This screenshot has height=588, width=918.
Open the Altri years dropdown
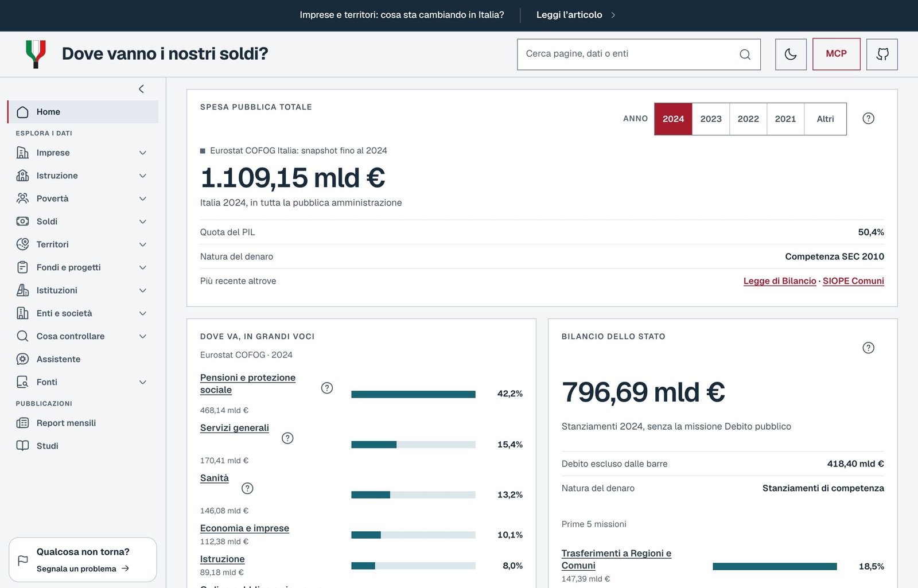825,119
